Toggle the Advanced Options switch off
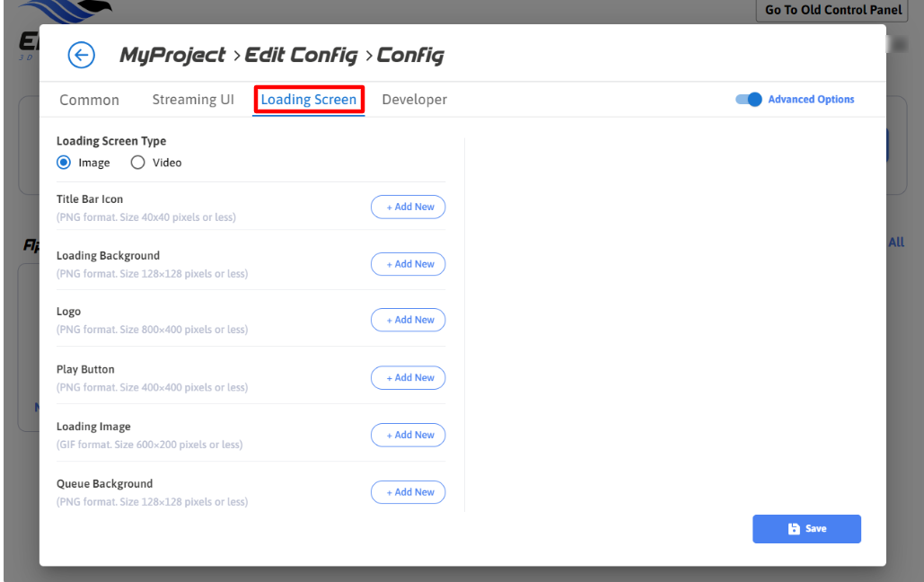 tap(749, 100)
